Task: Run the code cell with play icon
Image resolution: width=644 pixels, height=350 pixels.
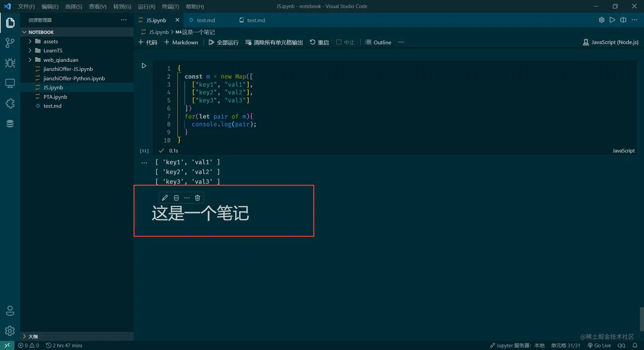Action: pos(144,66)
